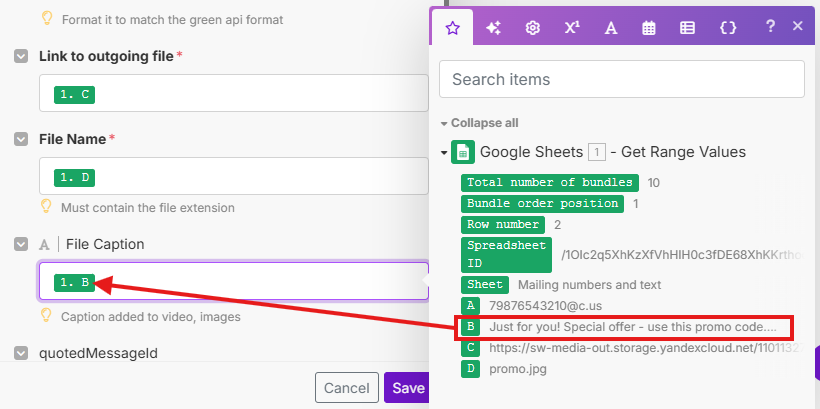Click the help question mark icon
Viewport: 820px width, 409px height.
770,27
